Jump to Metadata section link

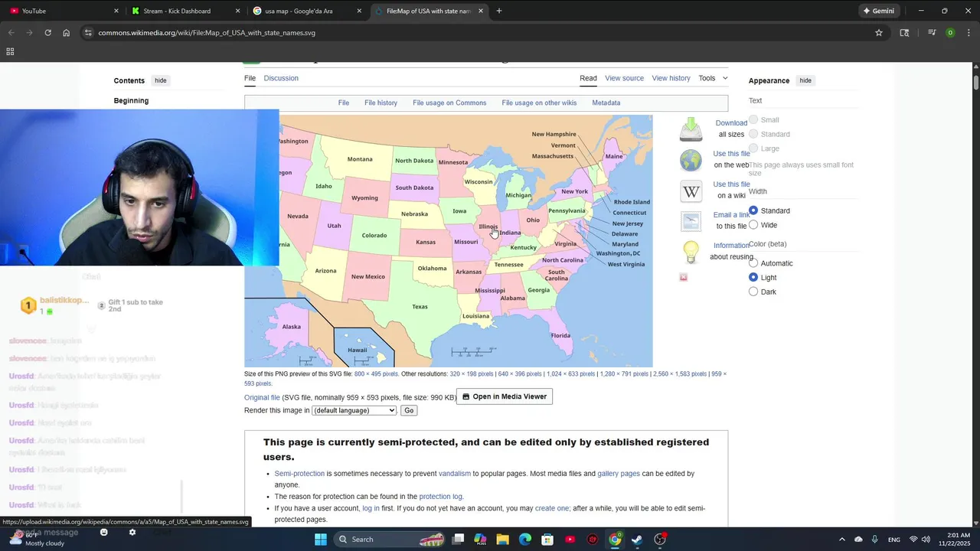[x=606, y=103]
